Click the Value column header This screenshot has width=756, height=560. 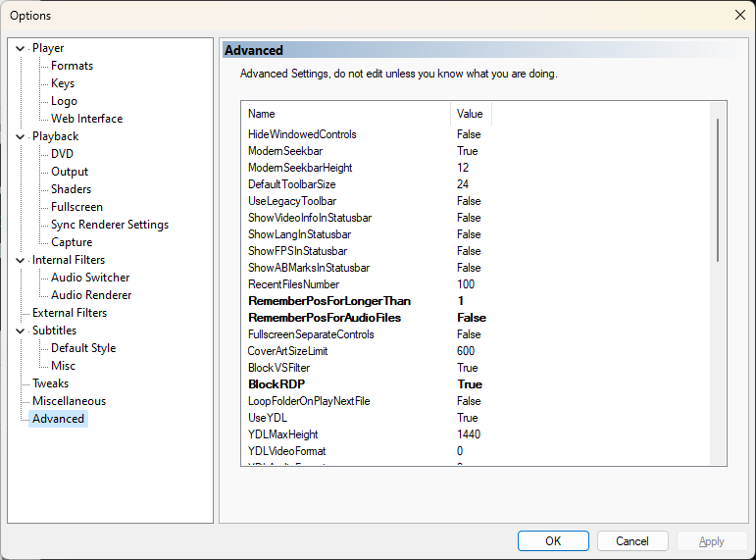coord(471,114)
